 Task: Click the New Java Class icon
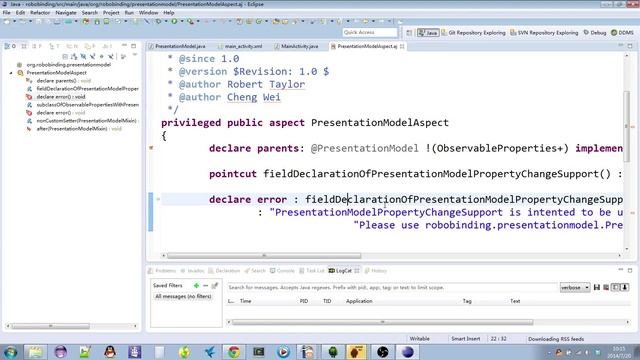tap(258, 21)
